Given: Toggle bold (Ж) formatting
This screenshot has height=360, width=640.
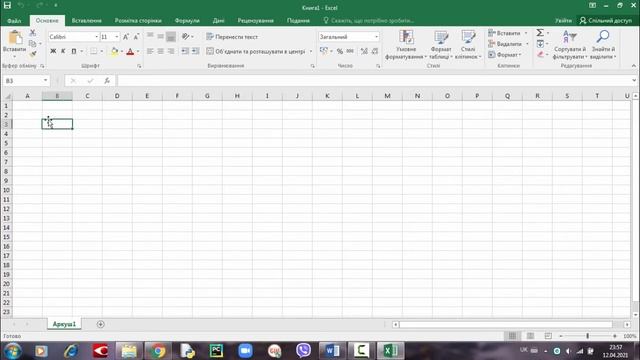Looking at the screenshot, I should point(53,51).
